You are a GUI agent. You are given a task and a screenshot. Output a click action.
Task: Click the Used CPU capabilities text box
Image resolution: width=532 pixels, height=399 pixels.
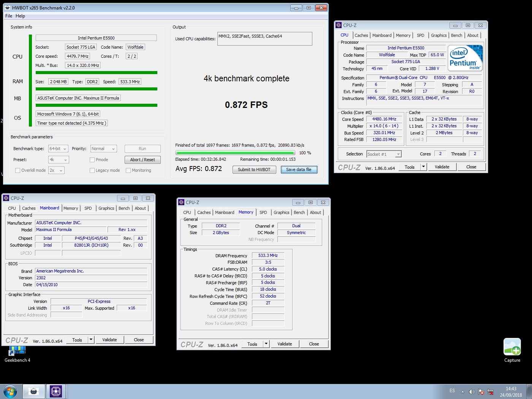click(264, 39)
